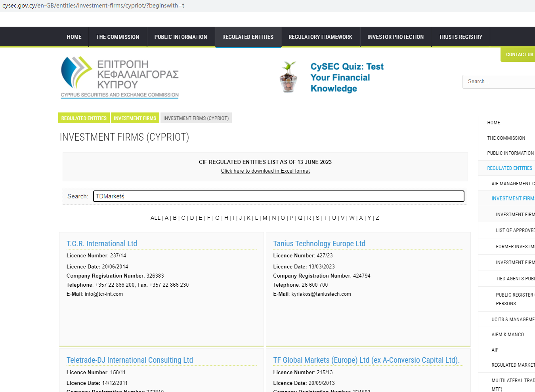Filter firms by letter S

[317, 218]
